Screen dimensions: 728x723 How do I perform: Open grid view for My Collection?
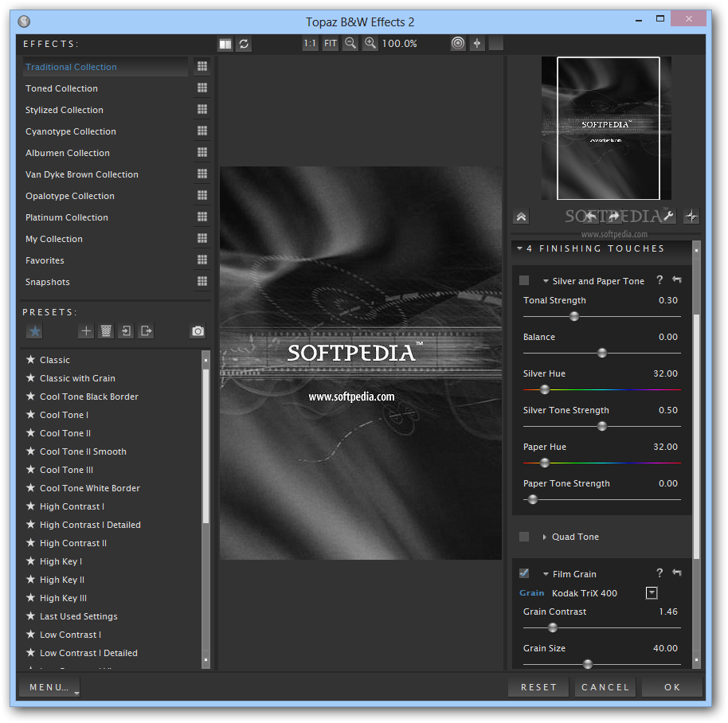(202, 238)
